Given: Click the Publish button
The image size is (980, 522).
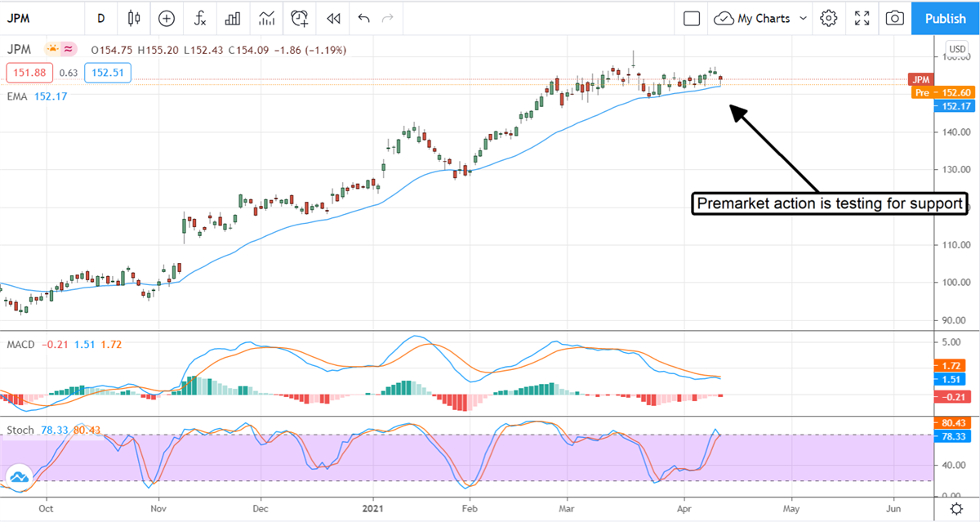Looking at the screenshot, I should pyautogui.click(x=945, y=18).
